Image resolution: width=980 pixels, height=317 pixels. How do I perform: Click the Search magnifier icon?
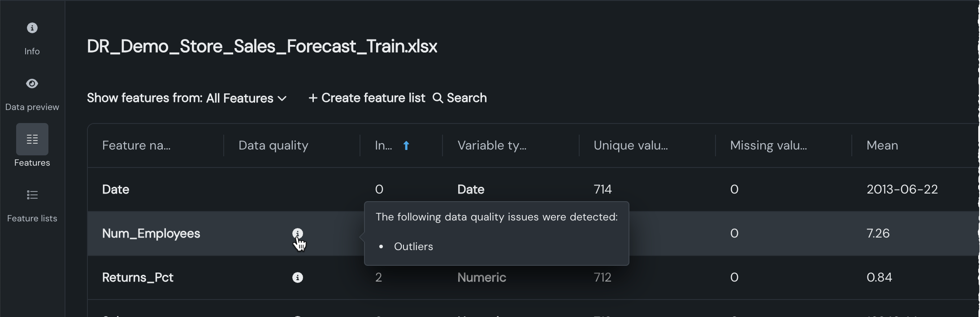(x=438, y=98)
